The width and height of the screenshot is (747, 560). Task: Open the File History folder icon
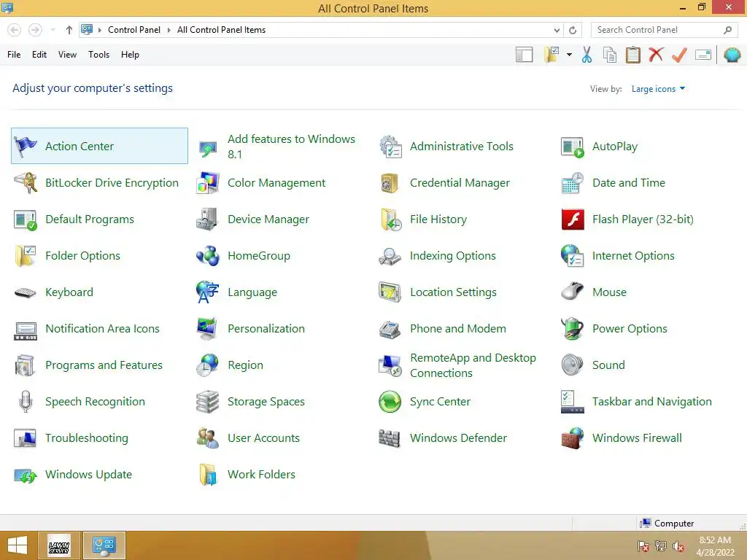click(x=390, y=219)
